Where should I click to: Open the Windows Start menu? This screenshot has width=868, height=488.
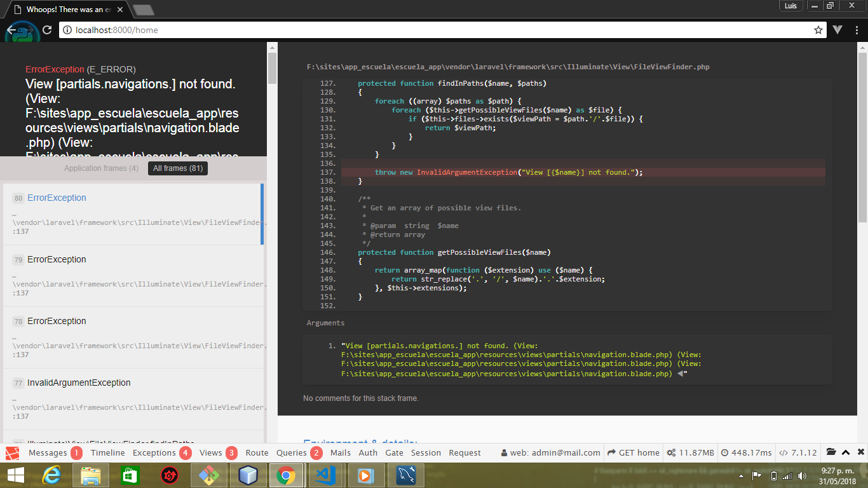coord(15,475)
